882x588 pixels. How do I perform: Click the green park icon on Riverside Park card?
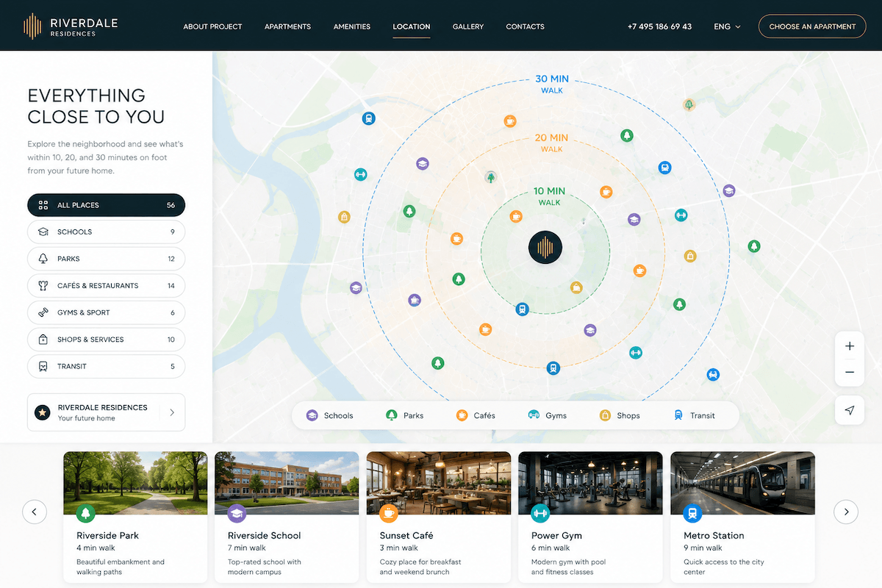85,513
